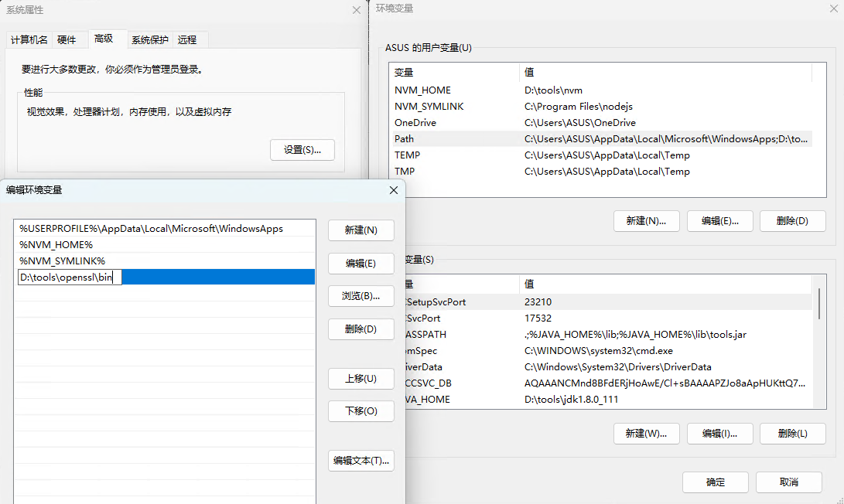Select the NVM_SYMLINK user variable row
The width and height of the screenshot is (844, 504).
(x=601, y=107)
